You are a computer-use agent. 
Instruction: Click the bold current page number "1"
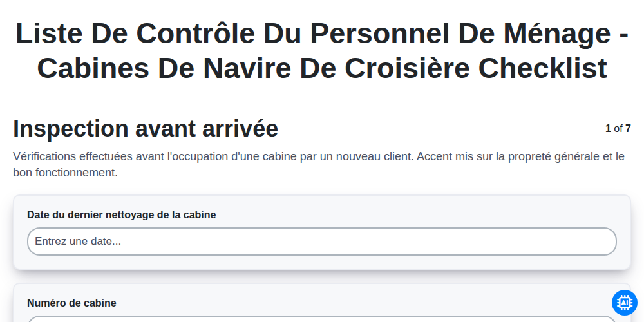click(x=609, y=129)
